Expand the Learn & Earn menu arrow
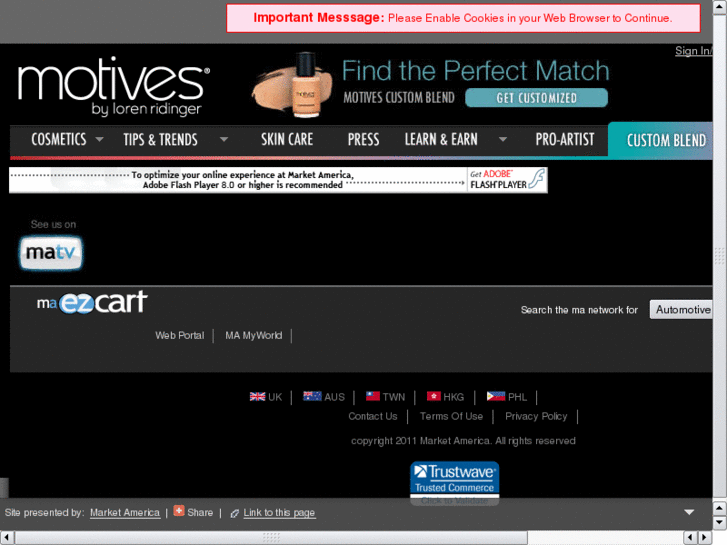The image size is (727, 545). click(503, 139)
